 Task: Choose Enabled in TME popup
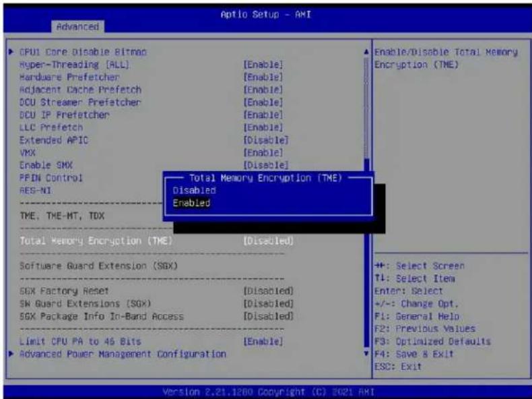pos(191,203)
